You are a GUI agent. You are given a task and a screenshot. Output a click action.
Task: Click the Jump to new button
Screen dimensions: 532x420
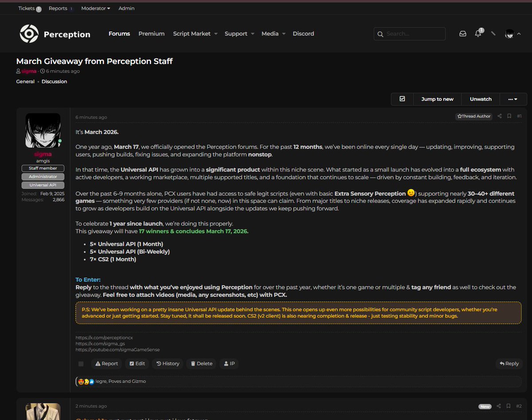point(437,99)
